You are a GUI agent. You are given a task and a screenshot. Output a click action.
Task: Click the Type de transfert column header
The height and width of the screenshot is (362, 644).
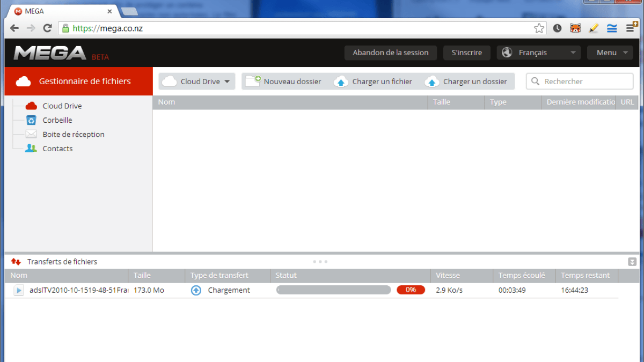(228, 275)
